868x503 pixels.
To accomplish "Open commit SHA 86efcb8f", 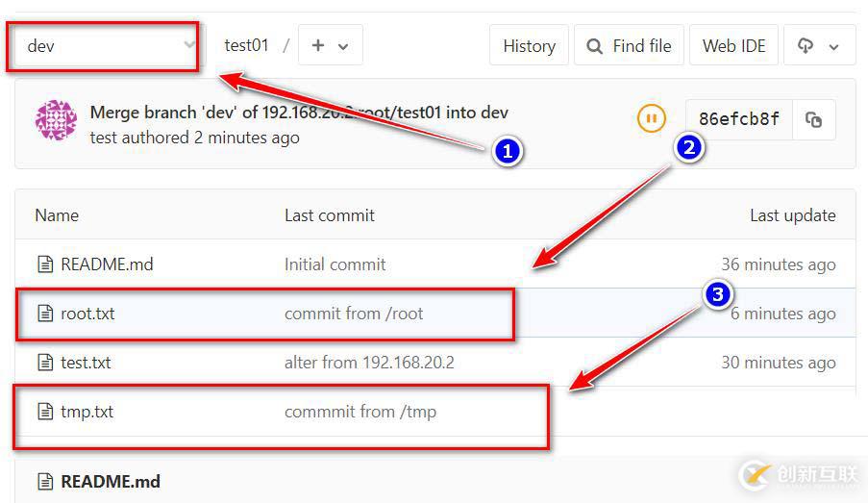I will [739, 119].
